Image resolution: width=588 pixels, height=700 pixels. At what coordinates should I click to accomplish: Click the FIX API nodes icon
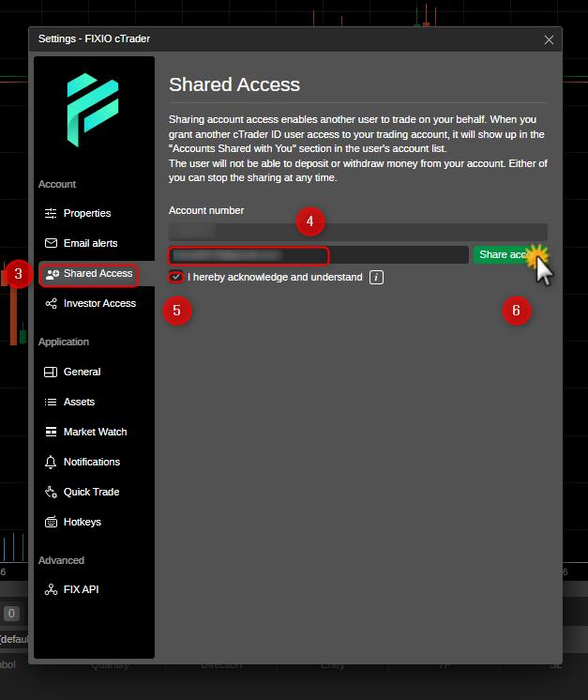[51, 589]
